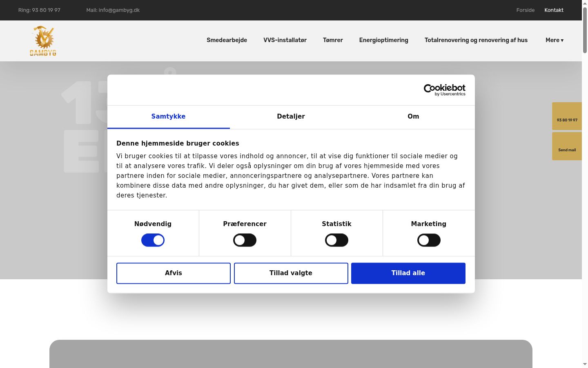Viewport: 588px width, 368px height.
Task: Go to the Forside link
Action: [x=525, y=10]
